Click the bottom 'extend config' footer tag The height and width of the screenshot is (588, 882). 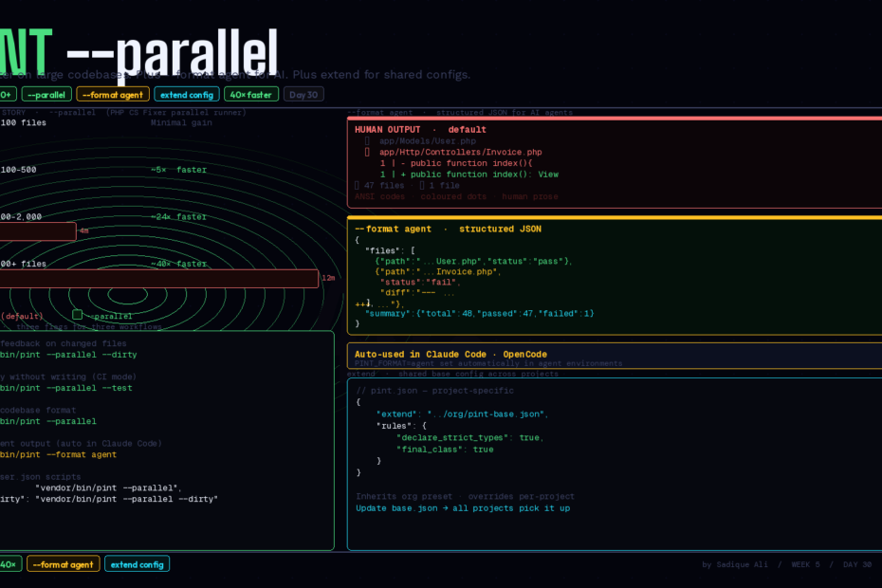click(137, 564)
